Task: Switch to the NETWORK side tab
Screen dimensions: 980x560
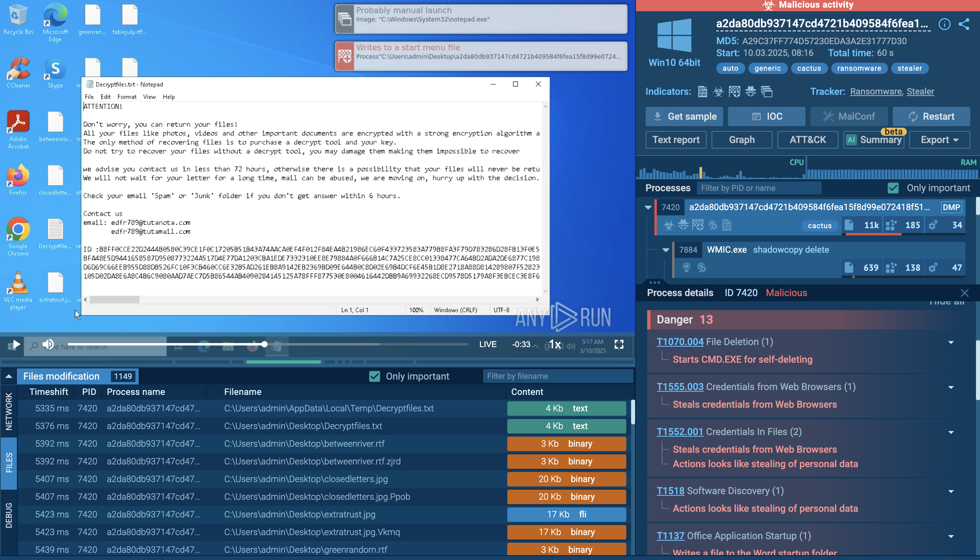Action: point(9,411)
